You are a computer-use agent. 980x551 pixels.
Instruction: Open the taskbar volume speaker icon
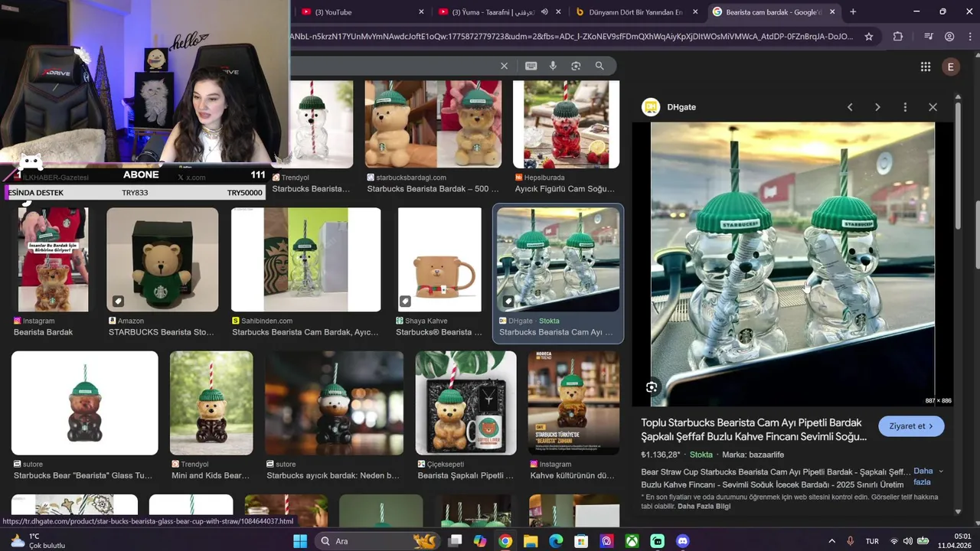908,541
